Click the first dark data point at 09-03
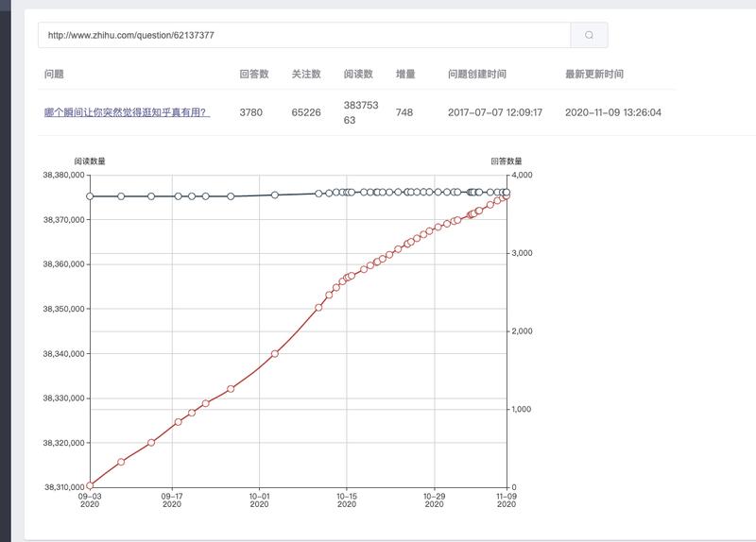 [x=90, y=196]
